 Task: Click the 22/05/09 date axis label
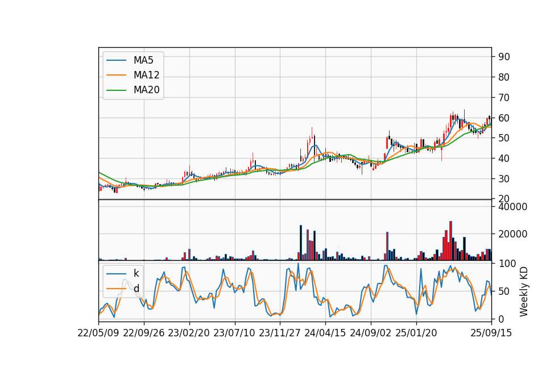[98, 333]
